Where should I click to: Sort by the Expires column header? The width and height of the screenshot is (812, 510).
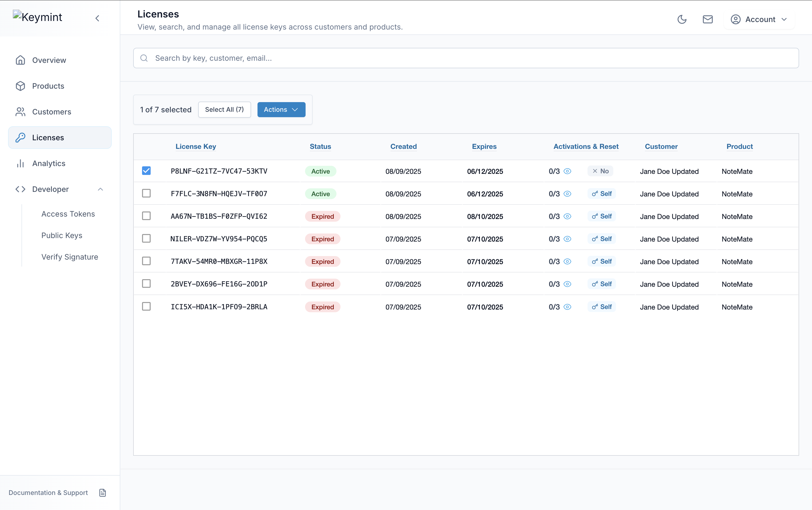(484, 146)
